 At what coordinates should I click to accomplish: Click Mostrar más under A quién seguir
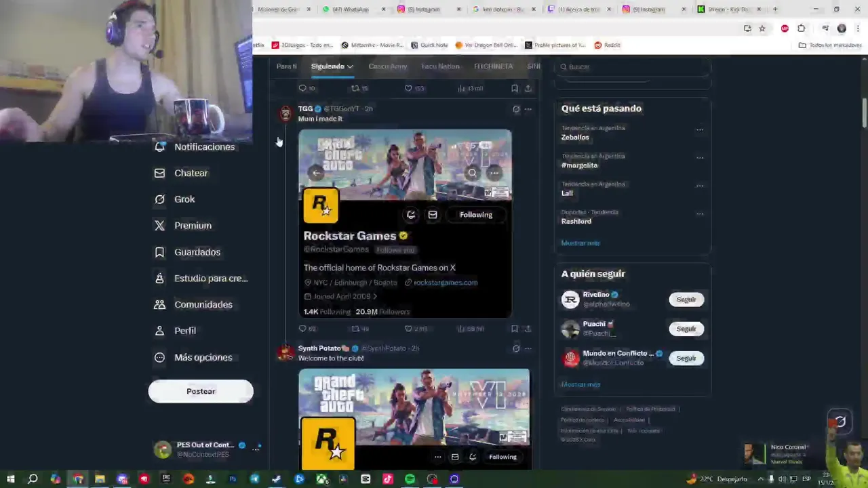[580, 384]
